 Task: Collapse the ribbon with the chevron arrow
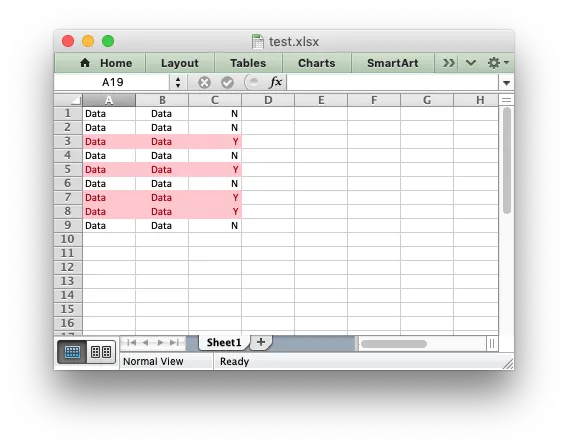point(471,63)
